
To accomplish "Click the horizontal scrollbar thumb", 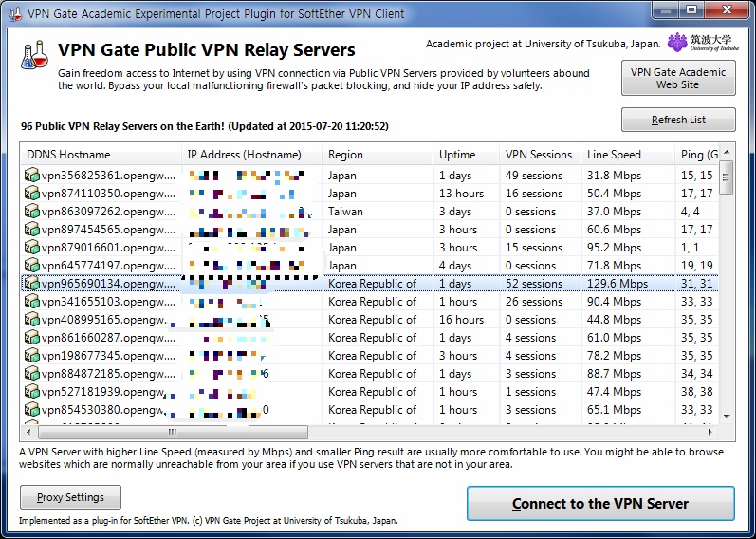I will [173, 432].
